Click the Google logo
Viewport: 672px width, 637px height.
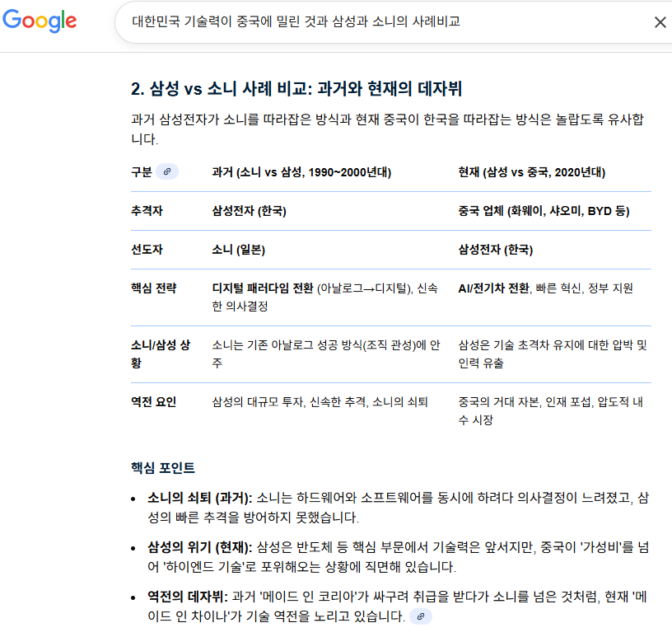pyautogui.click(x=40, y=22)
